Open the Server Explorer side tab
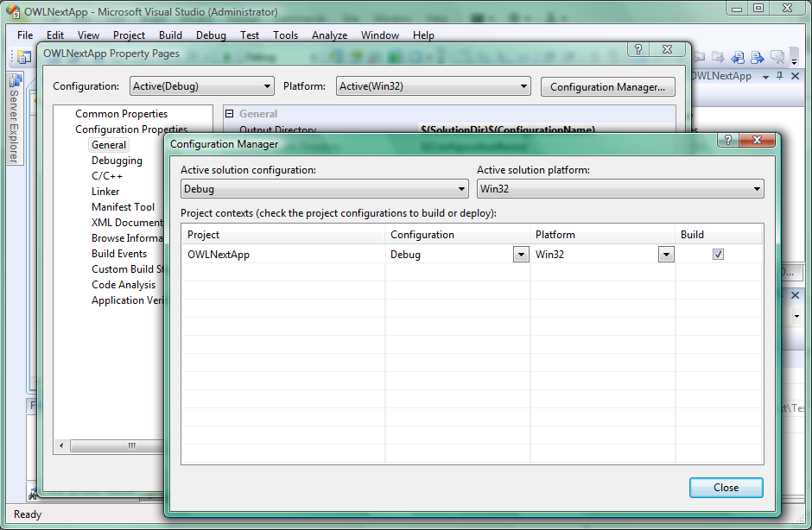 coord(15,119)
